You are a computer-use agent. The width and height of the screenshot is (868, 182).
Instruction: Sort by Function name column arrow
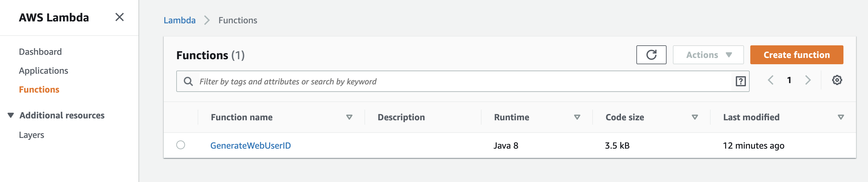349,117
